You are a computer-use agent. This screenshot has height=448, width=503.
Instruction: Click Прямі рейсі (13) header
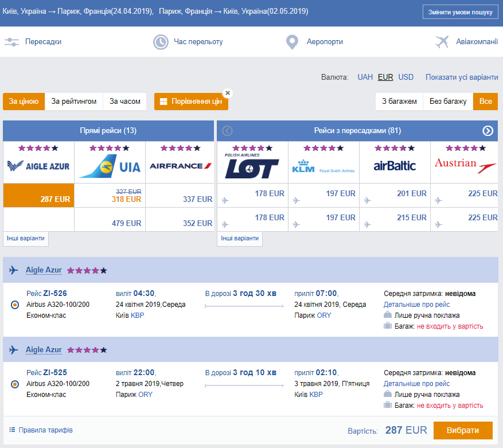tap(108, 131)
